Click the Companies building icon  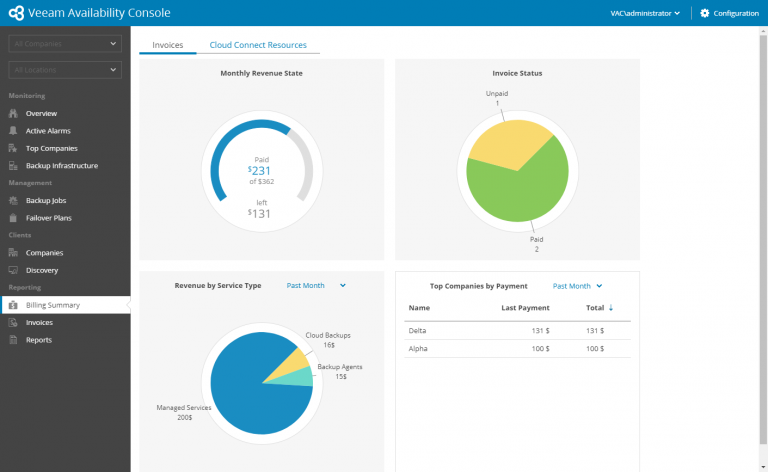(x=13, y=253)
